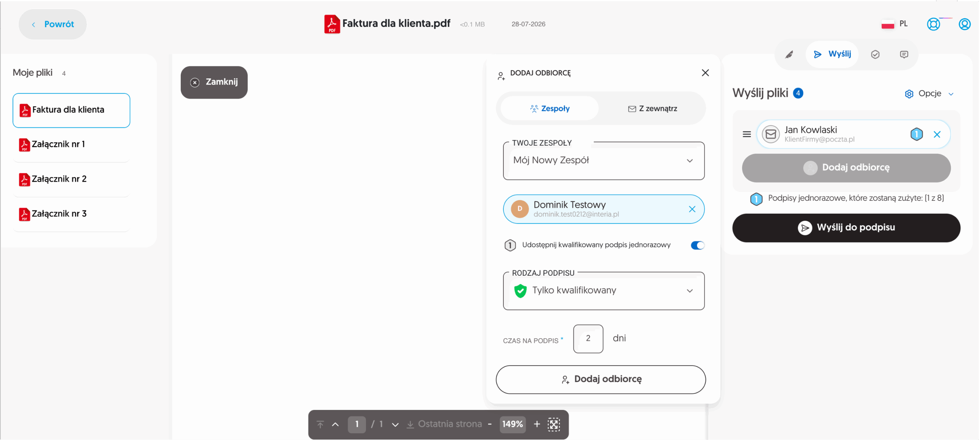Open file Załącznik nr 2
The height and width of the screenshot is (441, 980).
coord(71,179)
